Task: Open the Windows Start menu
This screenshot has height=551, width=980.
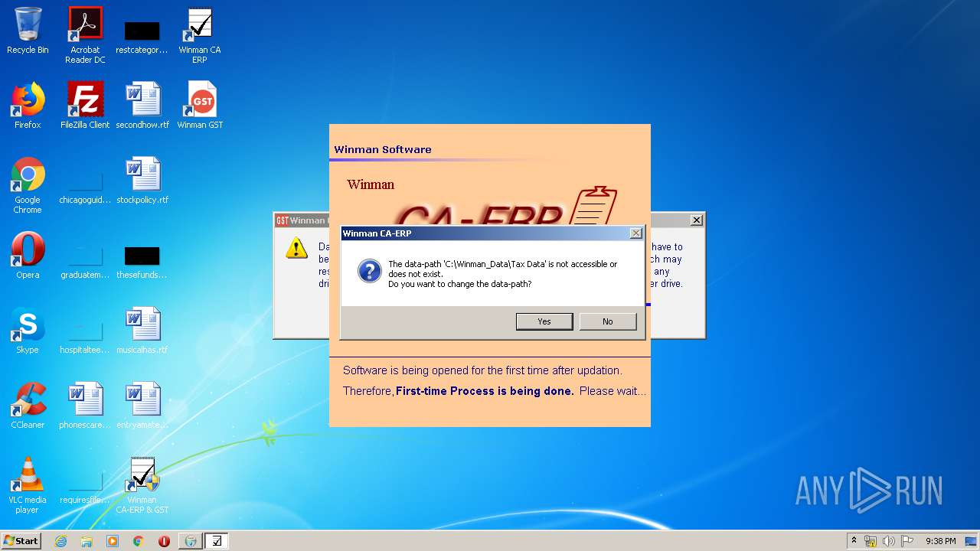Action: [x=21, y=540]
